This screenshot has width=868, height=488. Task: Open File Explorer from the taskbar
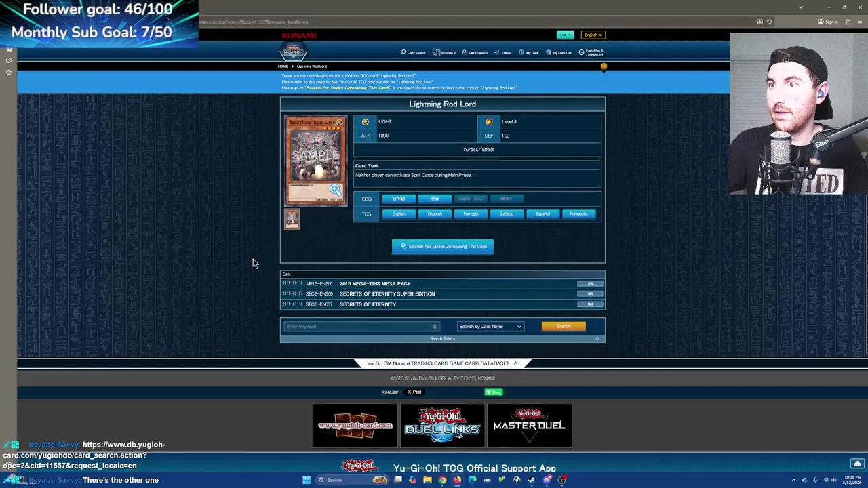coord(427,480)
